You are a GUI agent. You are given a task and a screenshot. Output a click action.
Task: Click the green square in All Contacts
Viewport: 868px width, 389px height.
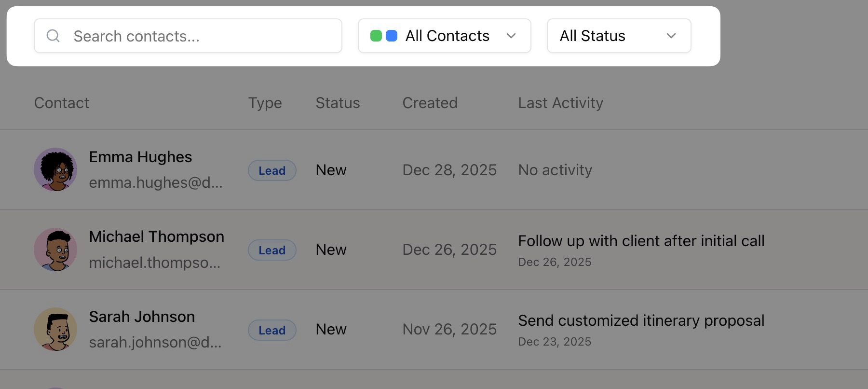(376, 36)
